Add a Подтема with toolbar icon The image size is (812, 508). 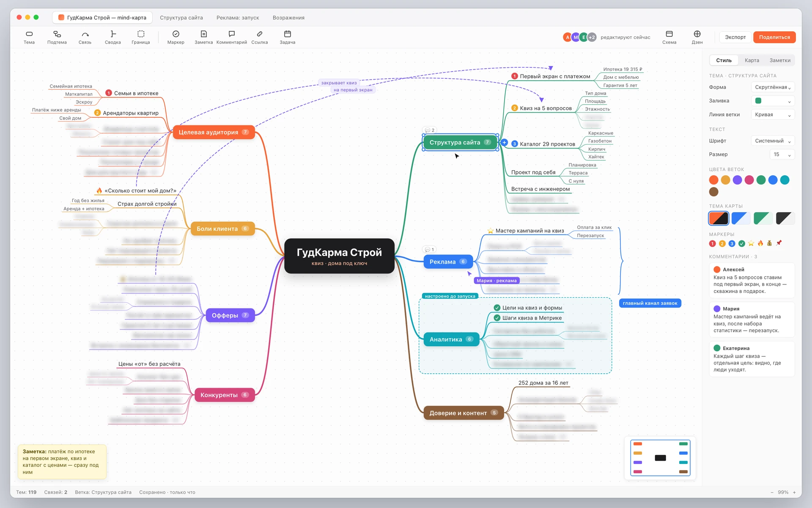57,37
